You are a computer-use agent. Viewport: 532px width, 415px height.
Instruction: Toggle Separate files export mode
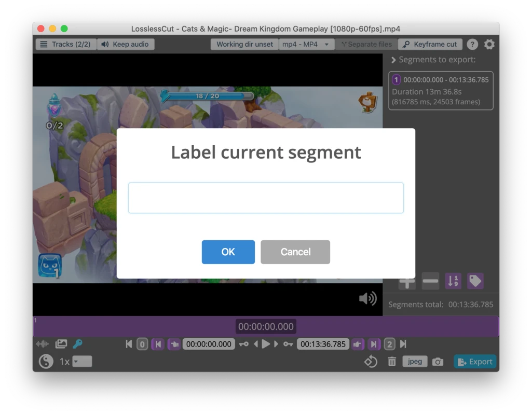(366, 45)
